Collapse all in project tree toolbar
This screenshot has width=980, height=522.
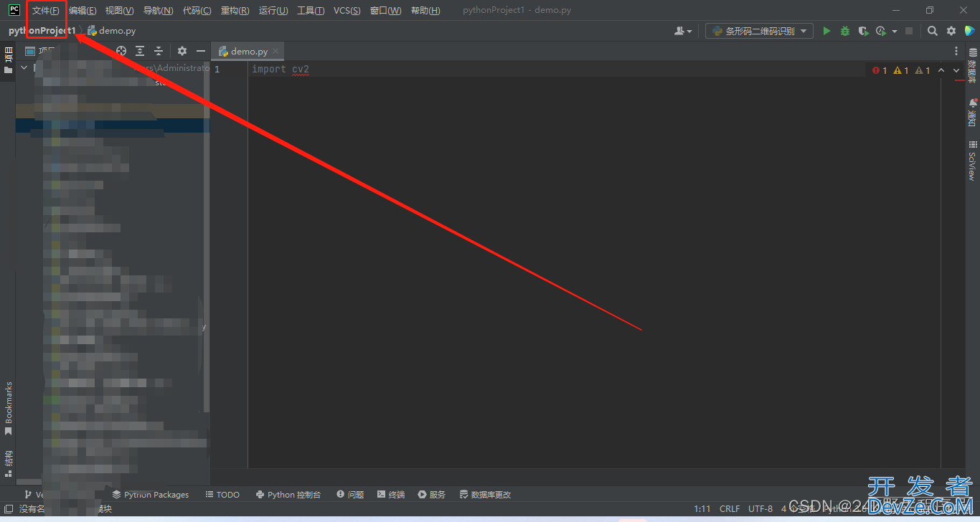coord(159,51)
